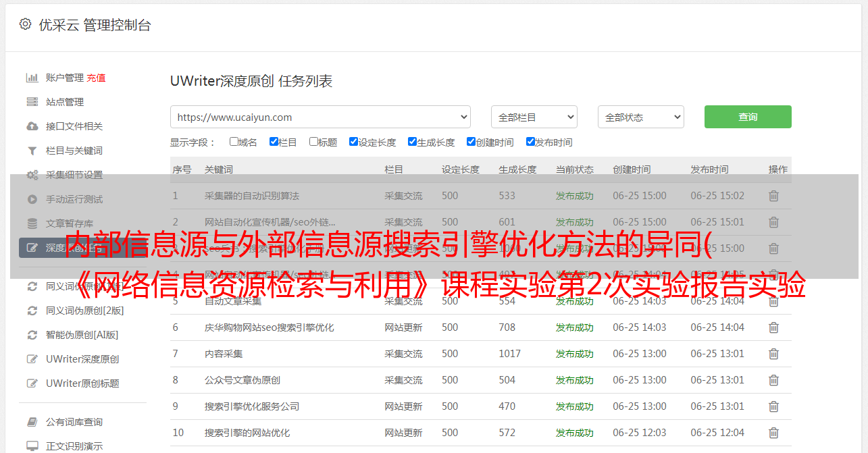The height and width of the screenshot is (453, 868).
Task: Click the refresh icon for 同义词伪原创[2版]
Action: click(x=32, y=311)
